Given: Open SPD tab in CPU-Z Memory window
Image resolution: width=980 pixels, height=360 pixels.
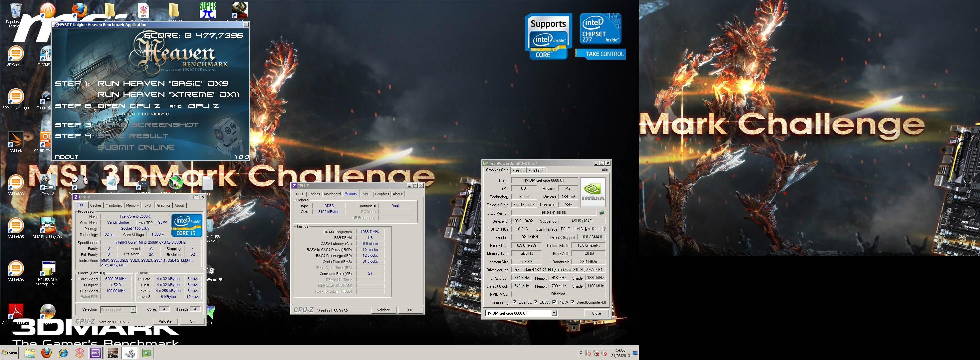Looking at the screenshot, I should point(366,194).
